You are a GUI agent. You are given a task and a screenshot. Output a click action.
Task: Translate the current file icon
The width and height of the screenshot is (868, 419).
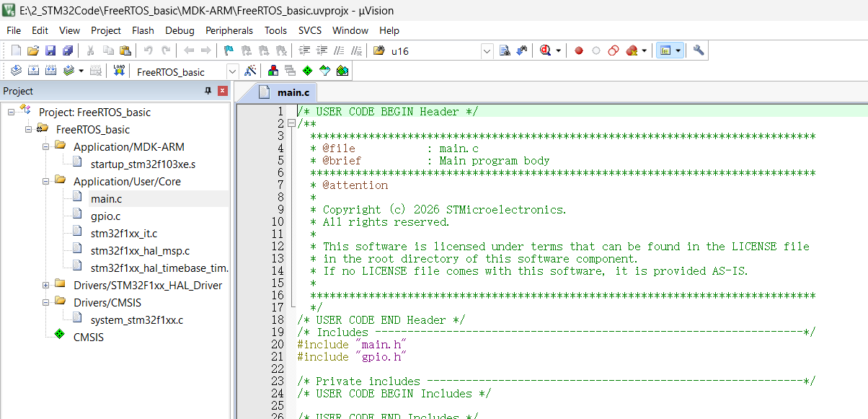(16, 71)
